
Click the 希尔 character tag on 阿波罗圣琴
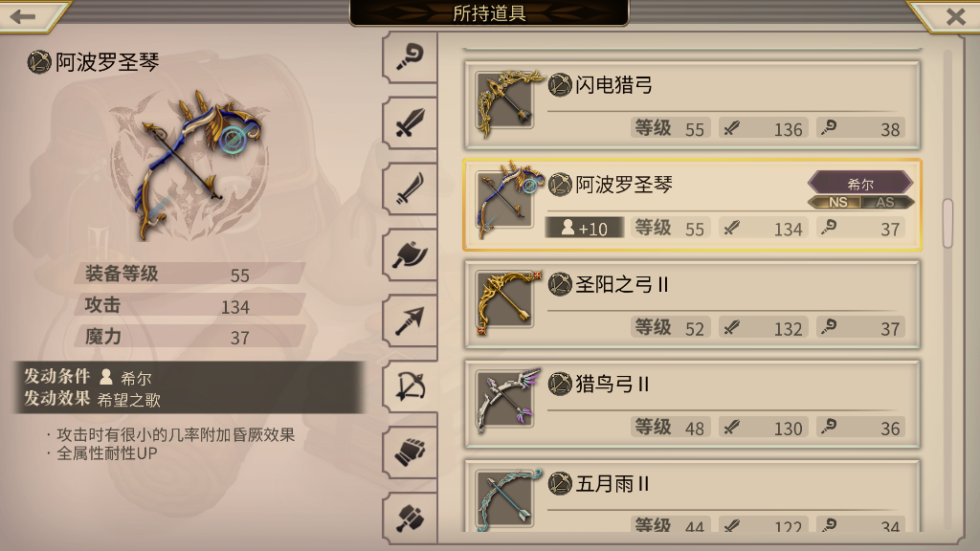coord(860,184)
